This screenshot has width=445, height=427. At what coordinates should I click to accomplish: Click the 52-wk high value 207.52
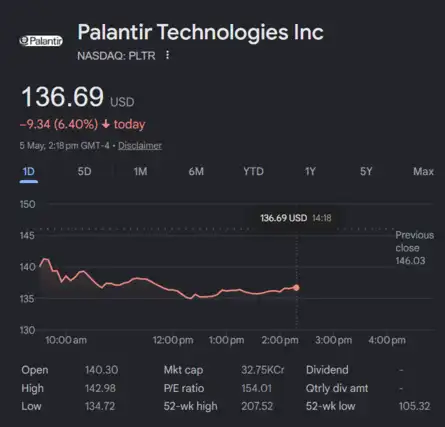[x=257, y=406]
